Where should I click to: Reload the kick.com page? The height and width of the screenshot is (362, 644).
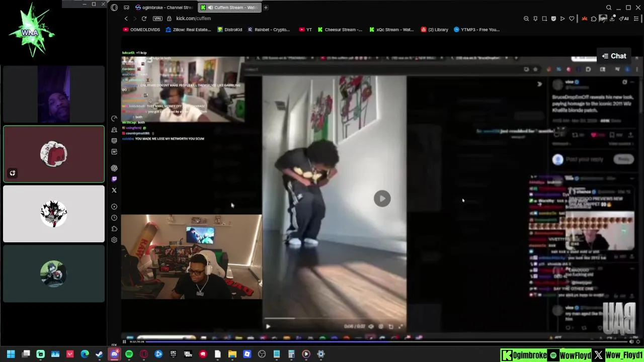point(144,19)
